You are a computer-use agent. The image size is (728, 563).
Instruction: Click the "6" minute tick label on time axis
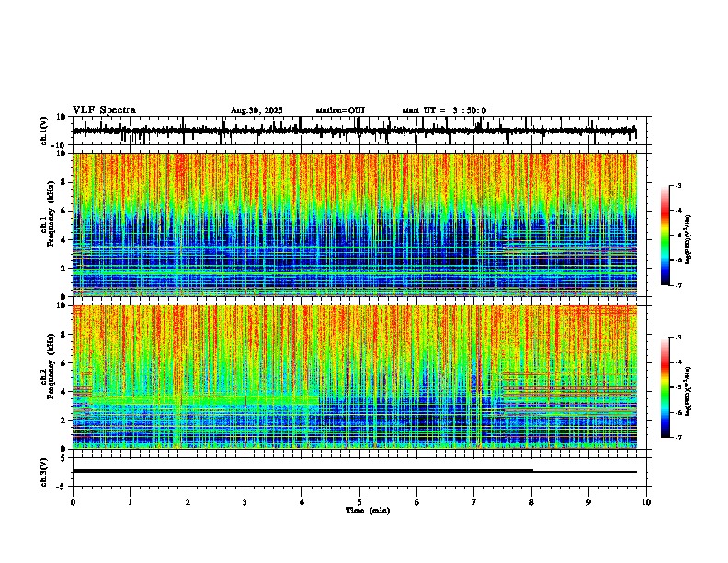click(416, 502)
